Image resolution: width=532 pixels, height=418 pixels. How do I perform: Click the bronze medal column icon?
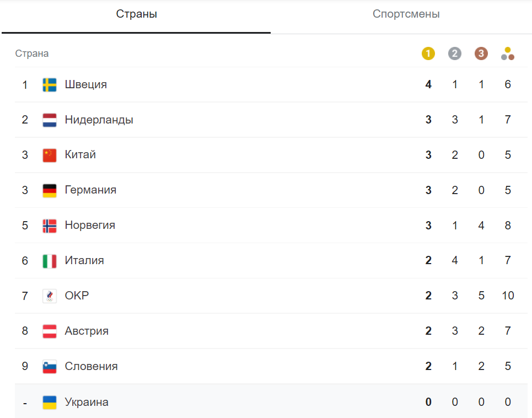(x=481, y=53)
